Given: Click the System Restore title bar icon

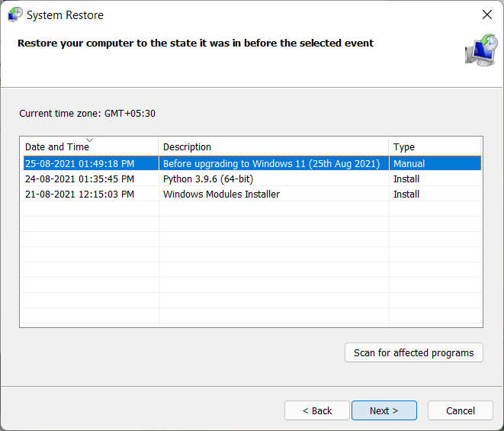Looking at the screenshot, I should [15, 14].
